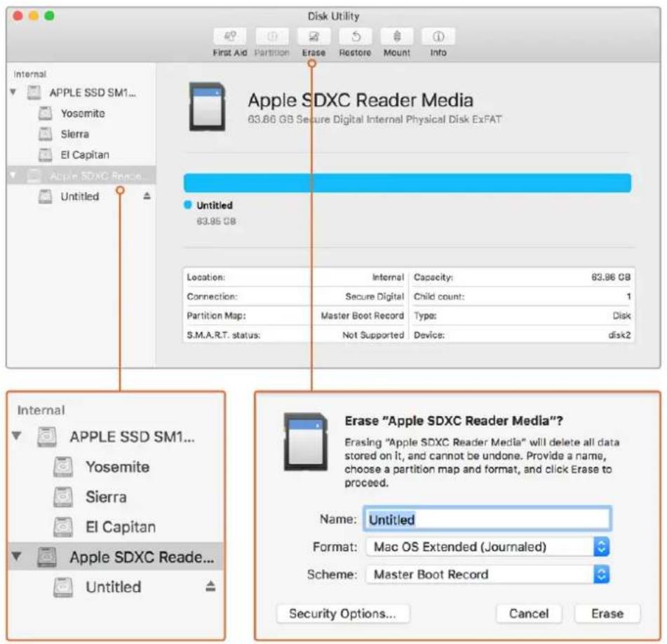Click the large SD card icon in Disk Utility
Viewport: 667px width, 644px height.
(207, 107)
